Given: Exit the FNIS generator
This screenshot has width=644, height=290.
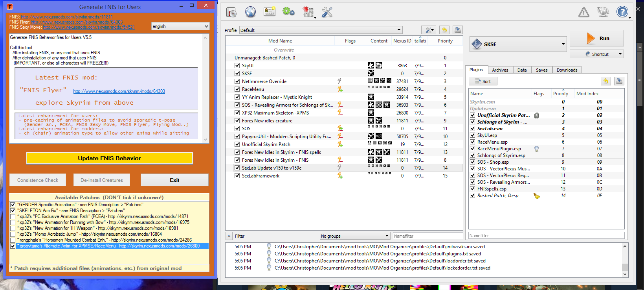Looking at the screenshot, I should click(174, 180).
